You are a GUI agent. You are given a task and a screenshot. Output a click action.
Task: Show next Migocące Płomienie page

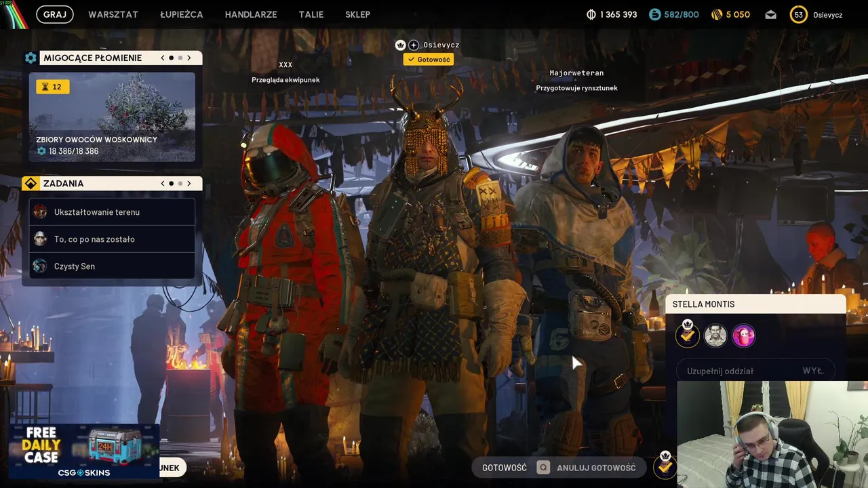189,58
